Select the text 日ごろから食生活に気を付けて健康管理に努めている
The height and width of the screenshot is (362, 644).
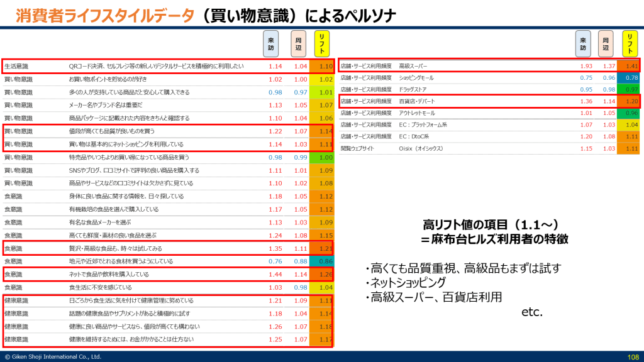[x=131, y=301]
